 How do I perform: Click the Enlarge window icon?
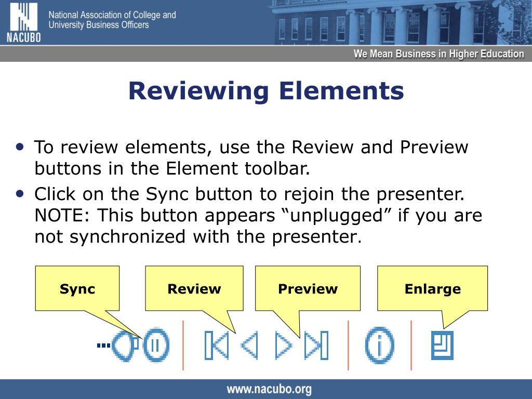click(x=442, y=345)
